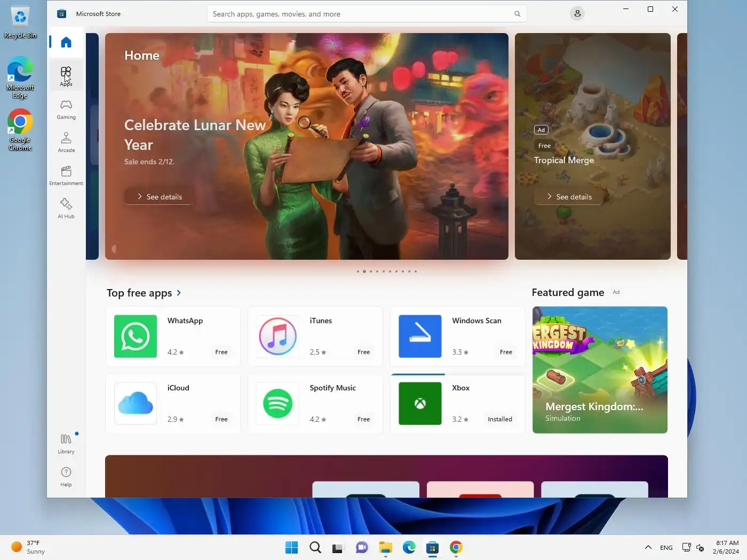Open the Library in the sidebar

(x=66, y=444)
